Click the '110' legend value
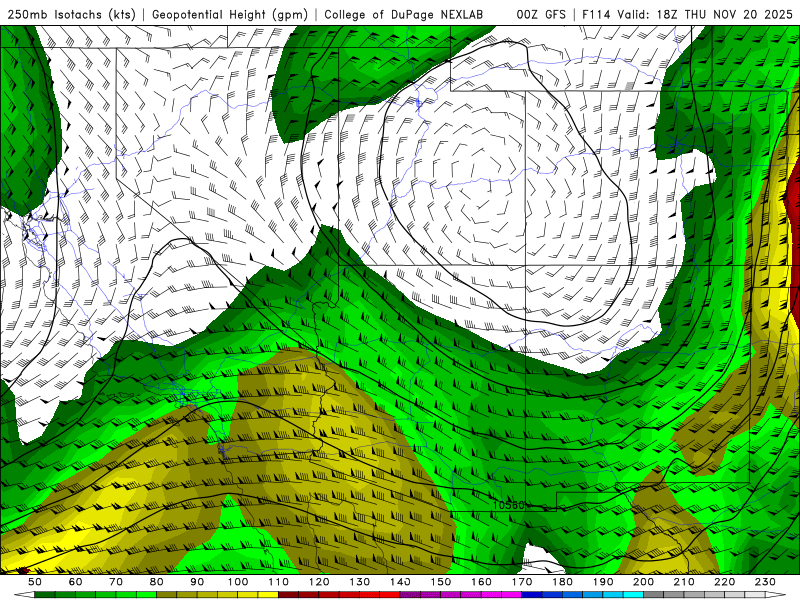 [x=279, y=582]
